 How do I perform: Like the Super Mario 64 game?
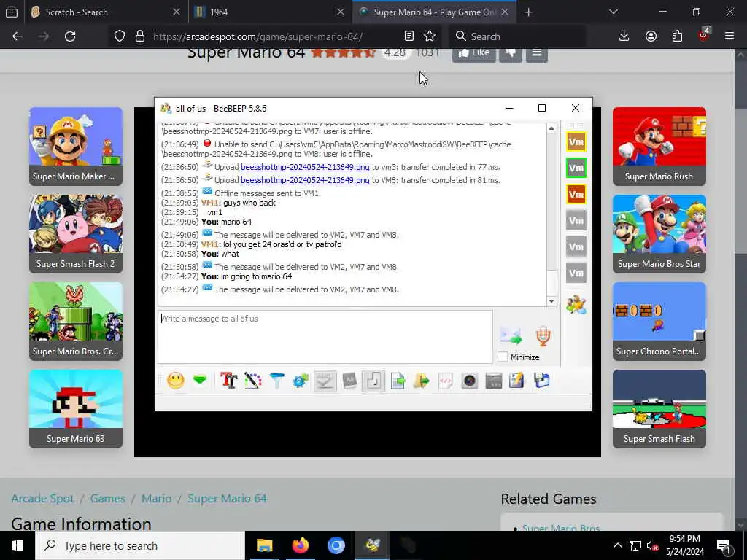pos(474,53)
